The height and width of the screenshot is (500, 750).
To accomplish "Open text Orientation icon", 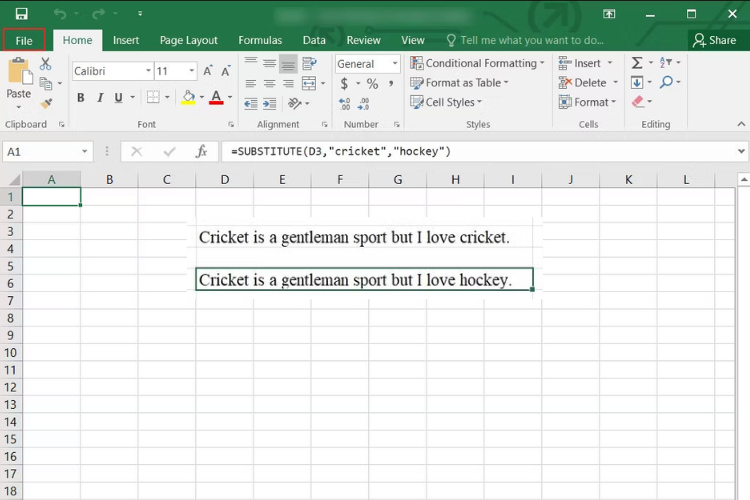I will pos(295,103).
